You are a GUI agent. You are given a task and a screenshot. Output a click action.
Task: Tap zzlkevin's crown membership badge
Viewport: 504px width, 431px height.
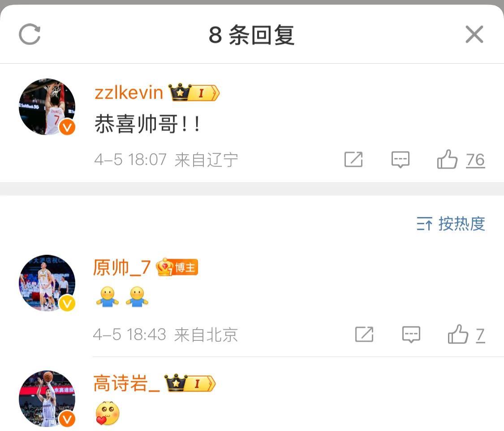point(194,92)
